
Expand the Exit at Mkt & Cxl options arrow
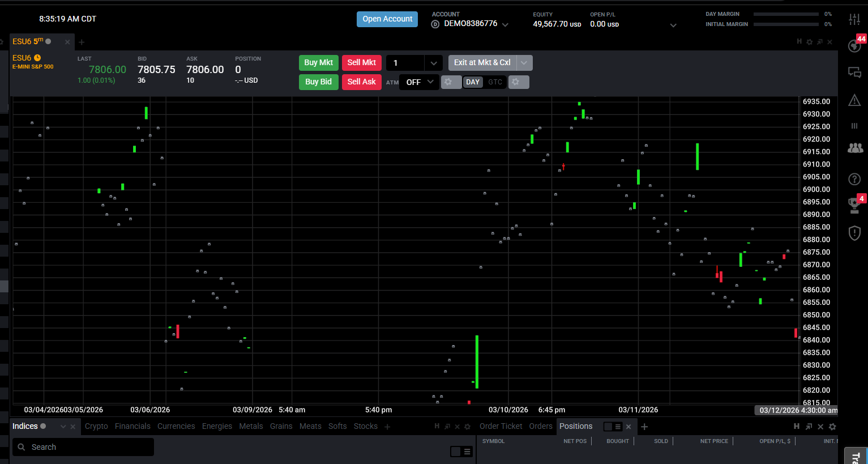click(x=524, y=63)
